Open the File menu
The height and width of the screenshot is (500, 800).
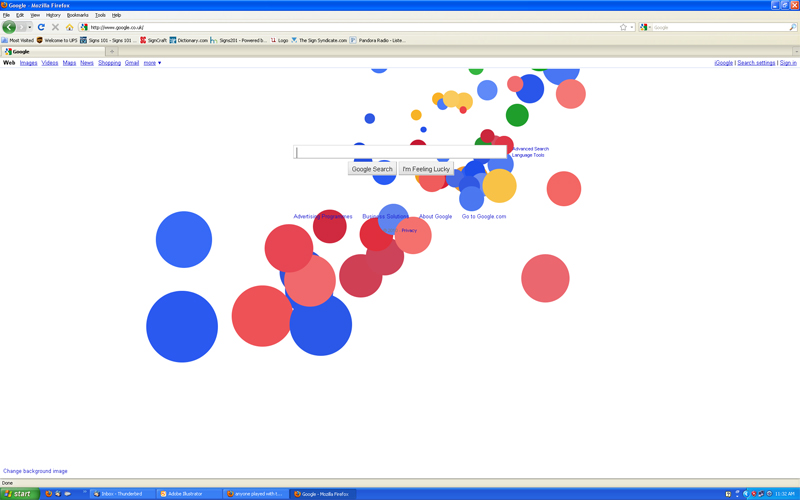6,15
